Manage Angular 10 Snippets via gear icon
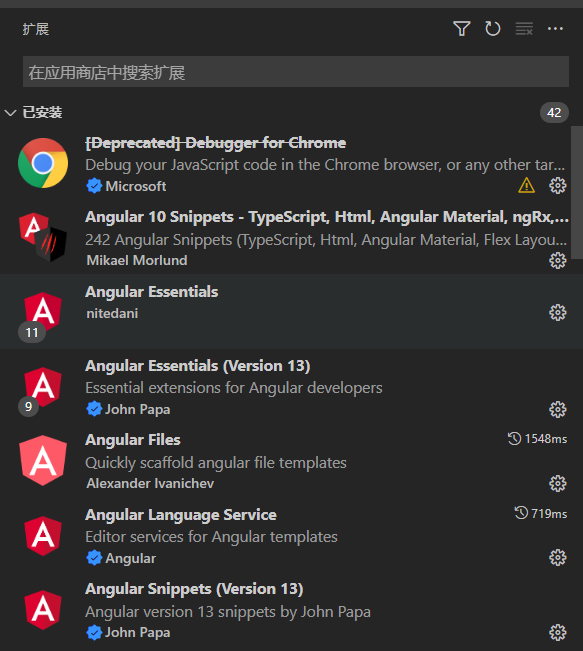583x651 pixels. tap(558, 260)
